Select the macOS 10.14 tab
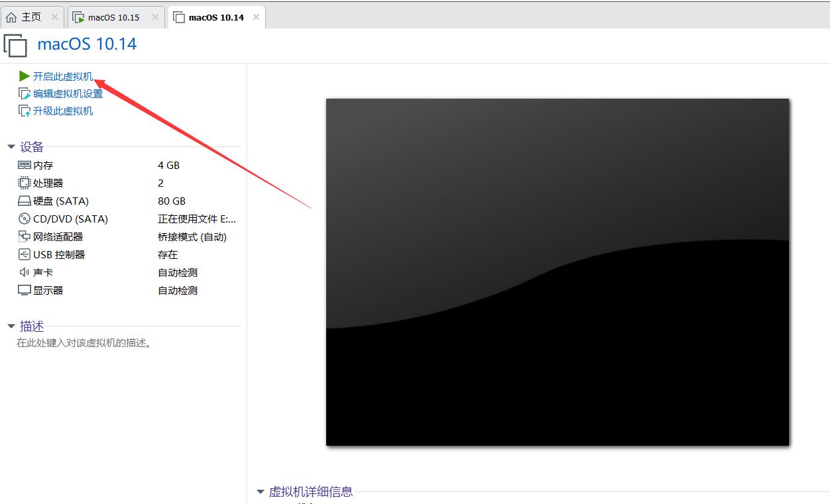Screen dimensions: 830x504 pyautogui.click(x=217, y=17)
